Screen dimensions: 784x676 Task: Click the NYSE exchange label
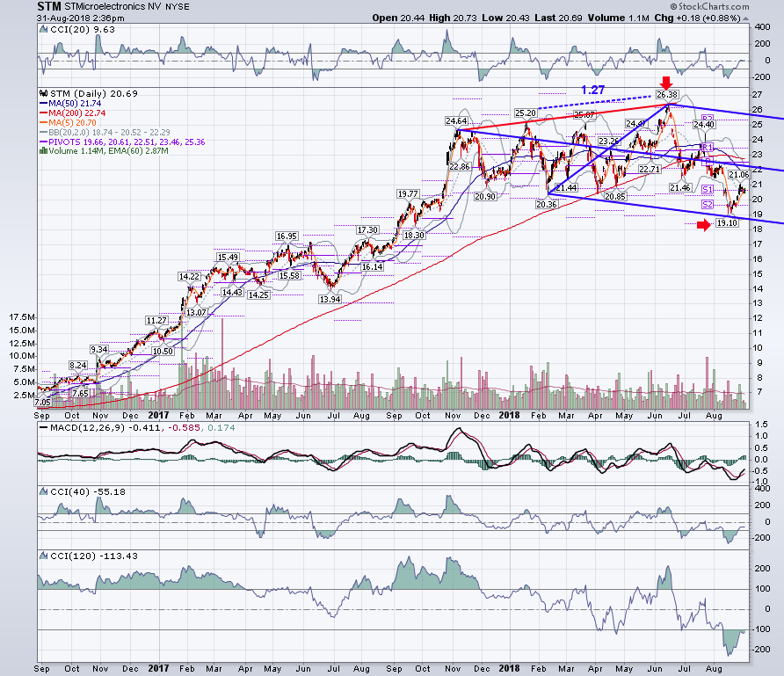(x=177, y=7)
